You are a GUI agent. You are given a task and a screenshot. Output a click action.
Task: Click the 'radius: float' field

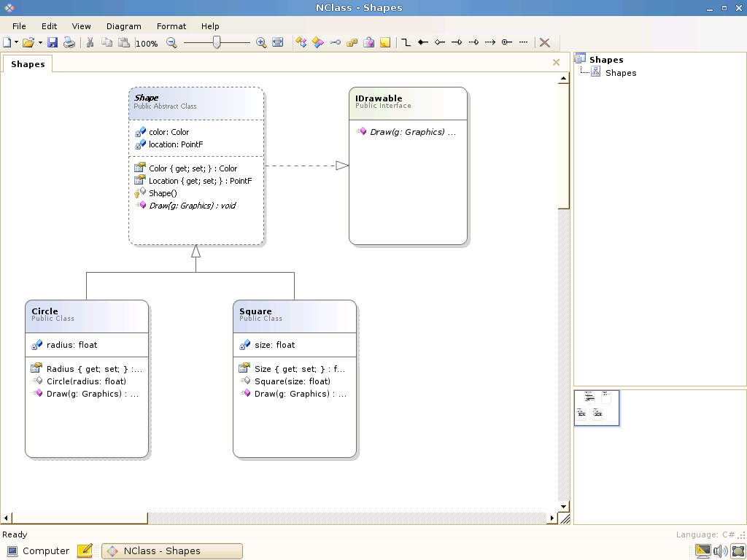click(71, 345)
